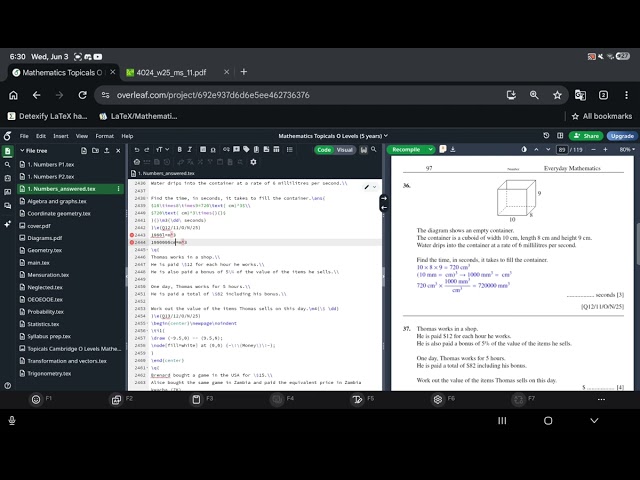Open options menu for 1. Numbers_answered.tex
Screen dimensions: 640x480
[118, 189]
